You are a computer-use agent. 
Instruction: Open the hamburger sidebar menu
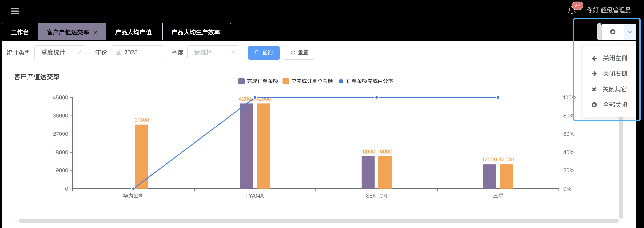(15, 11)
